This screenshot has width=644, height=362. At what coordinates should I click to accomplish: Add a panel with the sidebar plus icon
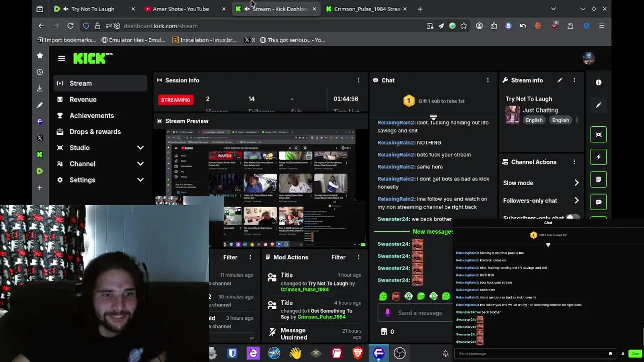40,188
